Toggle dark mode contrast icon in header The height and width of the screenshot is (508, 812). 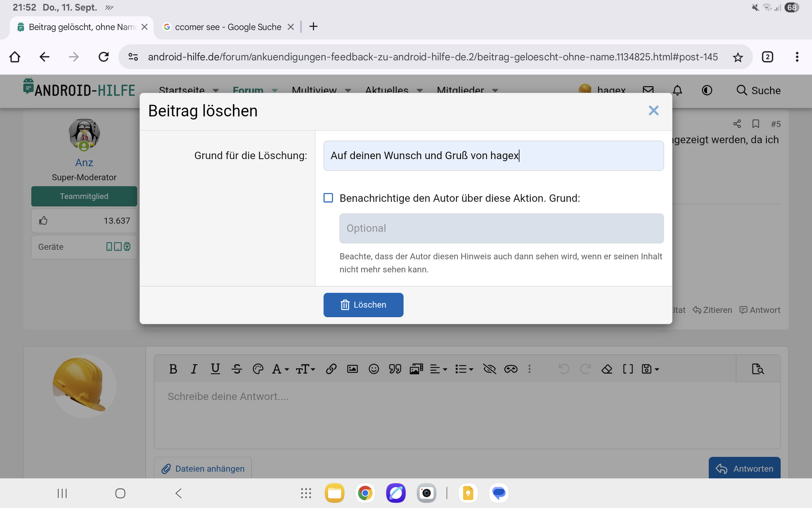coord(707,90)
